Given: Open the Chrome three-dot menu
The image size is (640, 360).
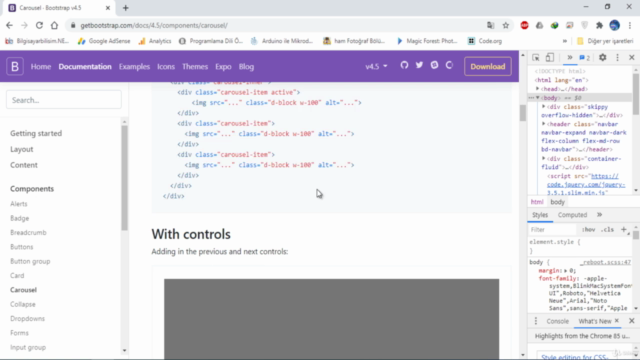Looking at the screenshot, I should (630, 25).
